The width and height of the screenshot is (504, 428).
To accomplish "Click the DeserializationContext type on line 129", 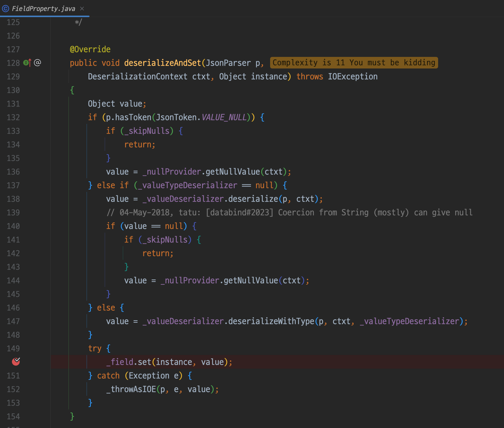I will [138, 77].
